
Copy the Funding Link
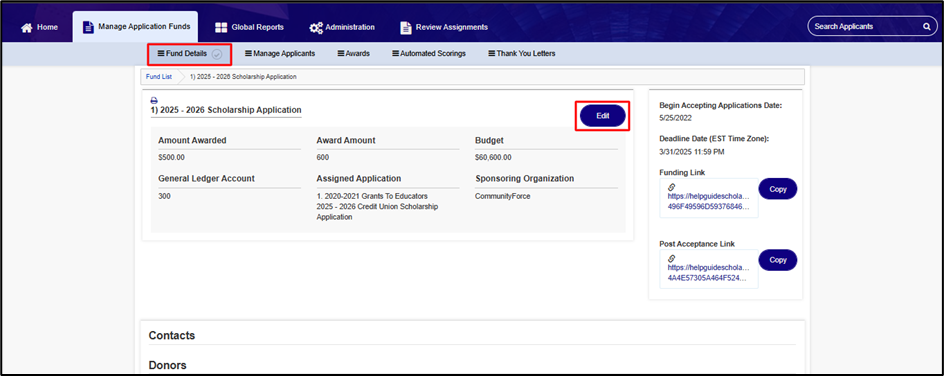tap(778, 189)
